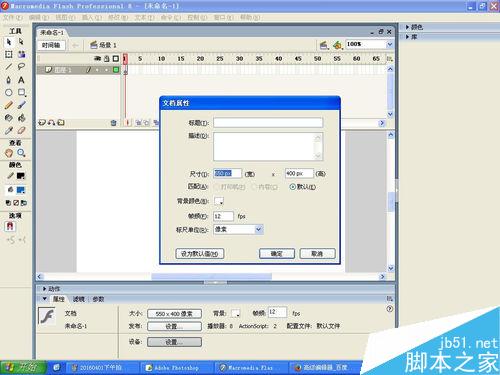The height and width of the screenshot is (375, 500).
Task: Open the File menu
Action: tap(12, 17)
